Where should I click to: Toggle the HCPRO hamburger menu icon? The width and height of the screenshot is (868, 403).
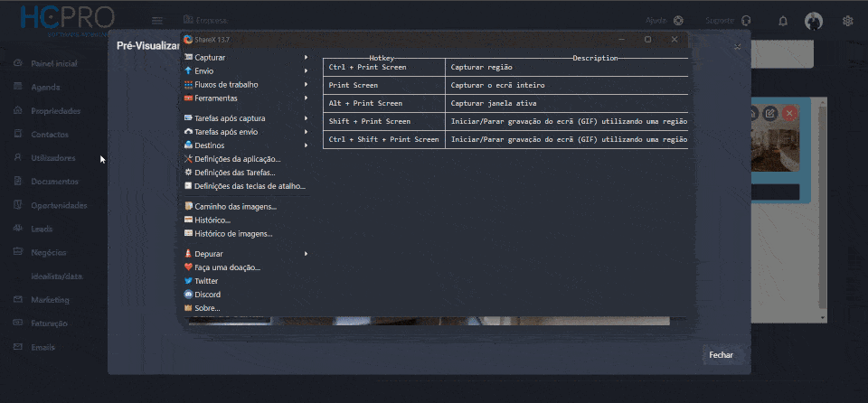pos(157,21)
